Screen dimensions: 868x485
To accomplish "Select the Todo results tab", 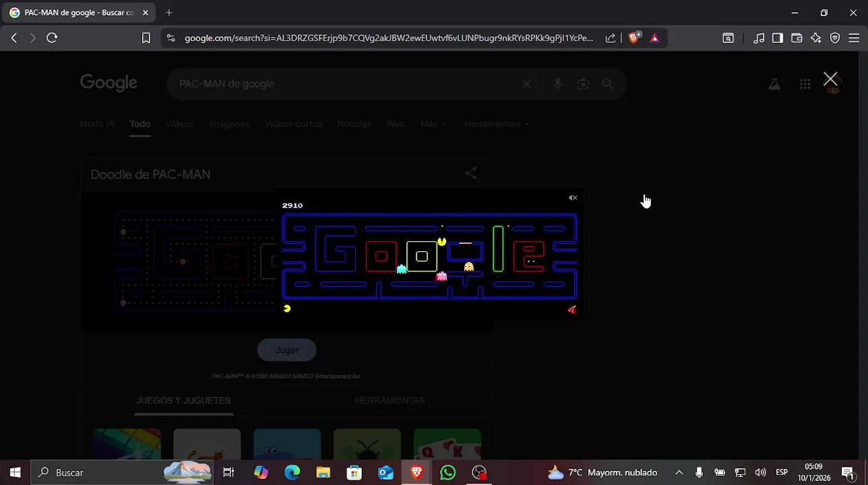I will pyautogui.click(x=139, y=124).
